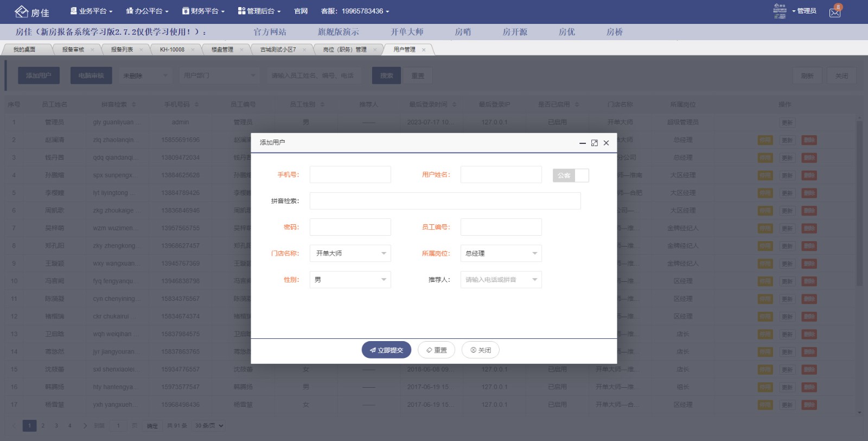Open the 办公平台 menu
The height and width of the screenshot is (441, 868).
(x=147, y=11)
